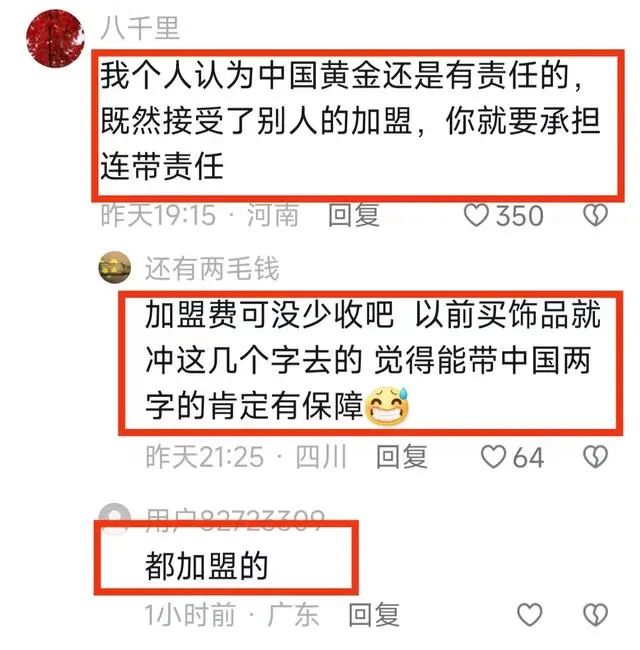
Task: Reply to the comment from 四川
Action: 402,457
